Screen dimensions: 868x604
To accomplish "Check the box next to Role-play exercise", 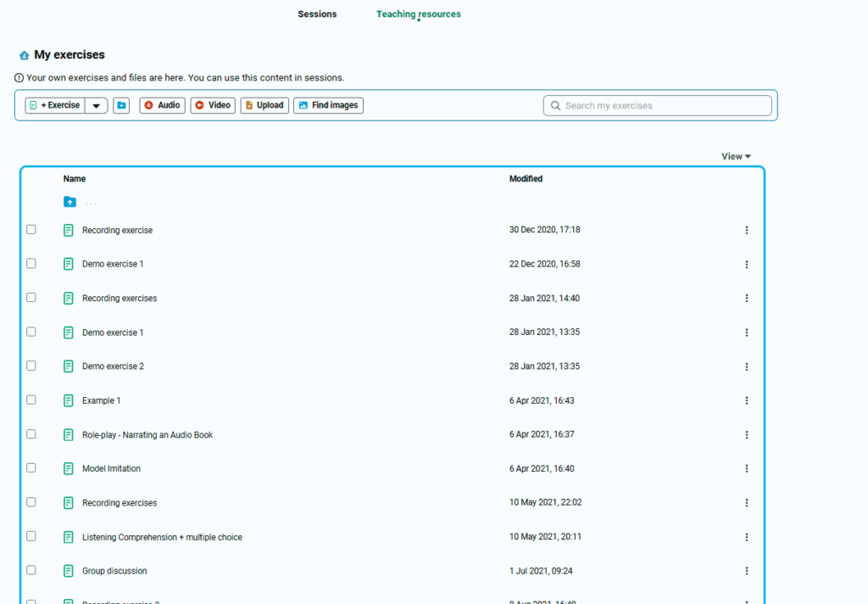I will (x=31, y=433).
